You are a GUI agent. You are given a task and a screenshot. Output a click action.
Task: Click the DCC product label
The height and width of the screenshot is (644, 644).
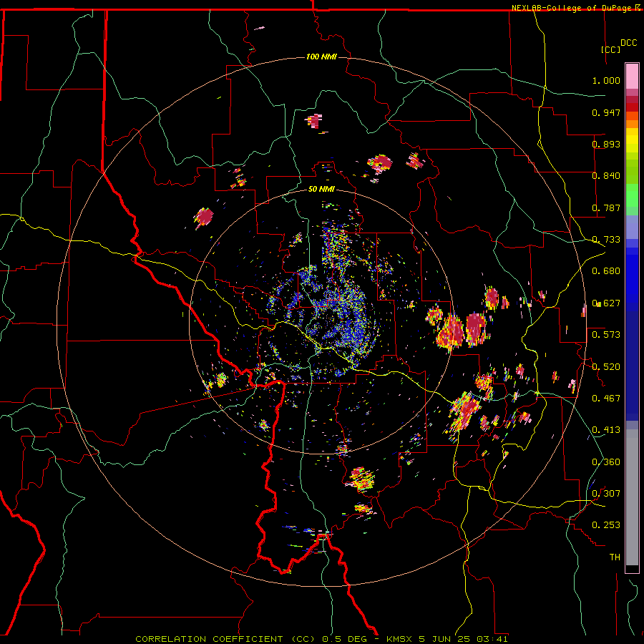(x=628, y=43)
